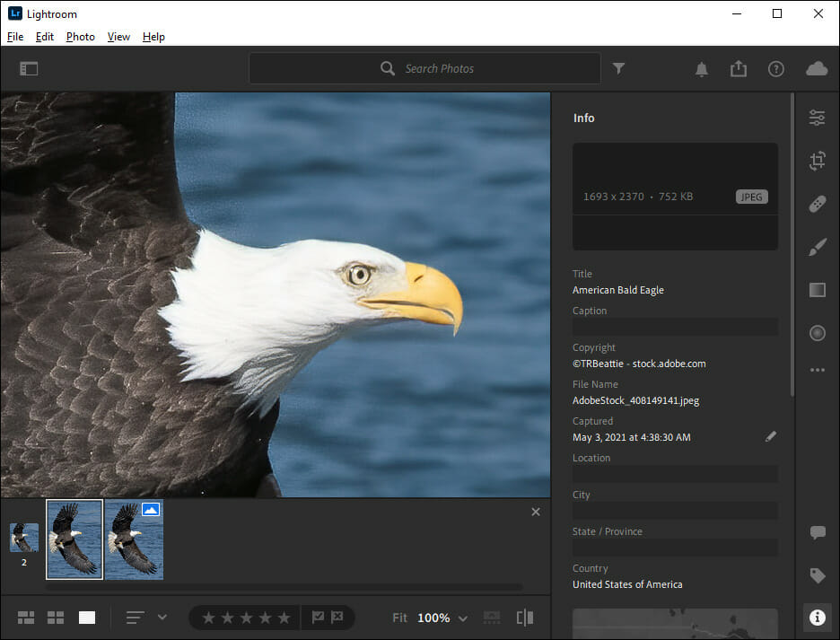This screenshot has width=840, height=640.
Task: Select the Crop & Rotate tool
Action: tap(817, 161)
